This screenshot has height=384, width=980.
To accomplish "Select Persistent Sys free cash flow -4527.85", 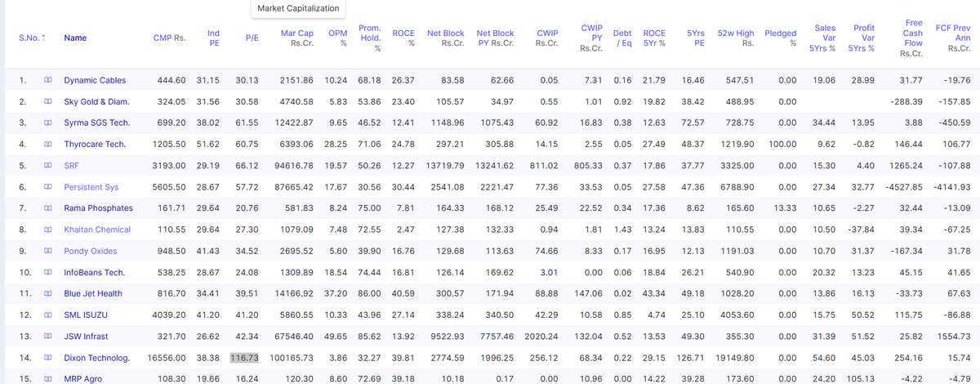I will pyautogui.click(x=903, y=187).
